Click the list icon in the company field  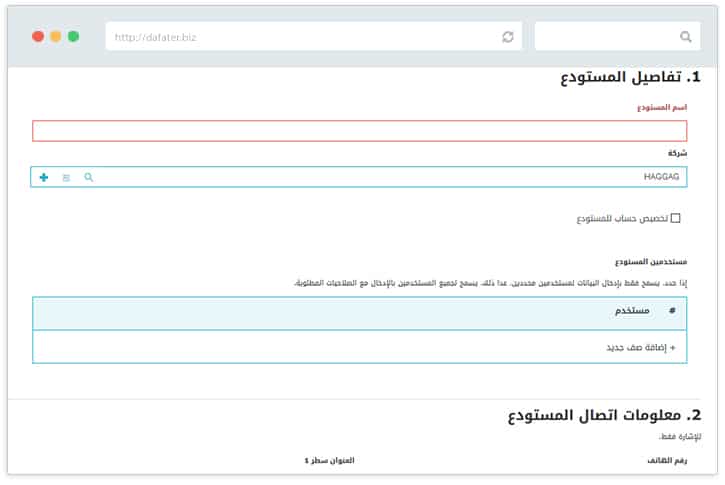(66, 177)
